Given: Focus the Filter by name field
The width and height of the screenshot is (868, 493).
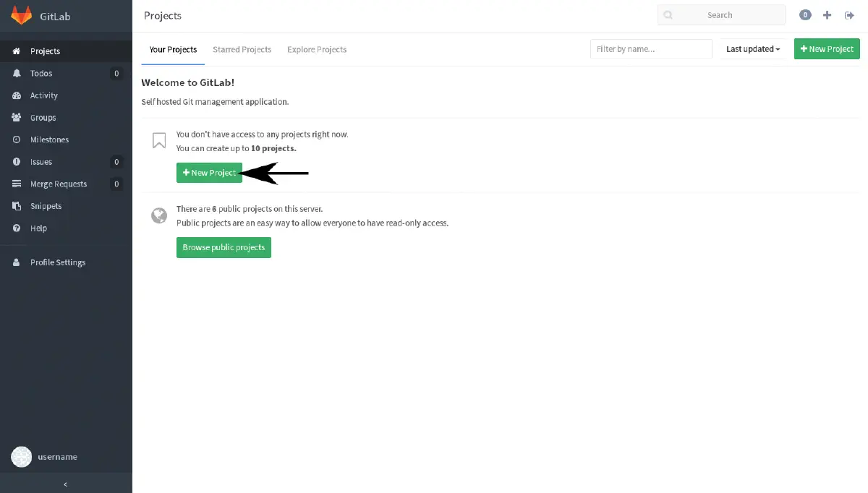Looking at the screenshot, I should pyautogui.click(x=651, y=49).
